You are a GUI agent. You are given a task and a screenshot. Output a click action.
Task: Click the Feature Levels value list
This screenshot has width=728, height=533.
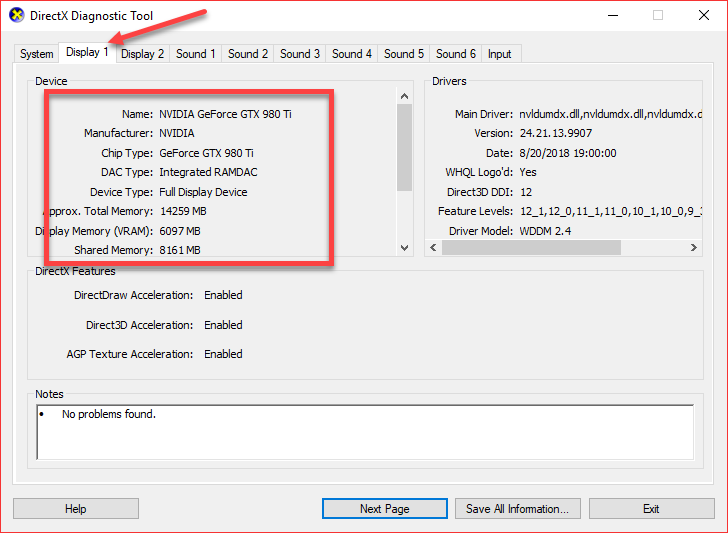click(x=611, y=212)
